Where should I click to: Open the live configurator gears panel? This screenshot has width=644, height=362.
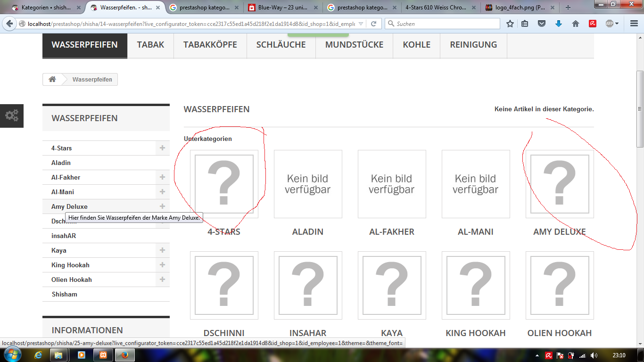pos(12,115)
